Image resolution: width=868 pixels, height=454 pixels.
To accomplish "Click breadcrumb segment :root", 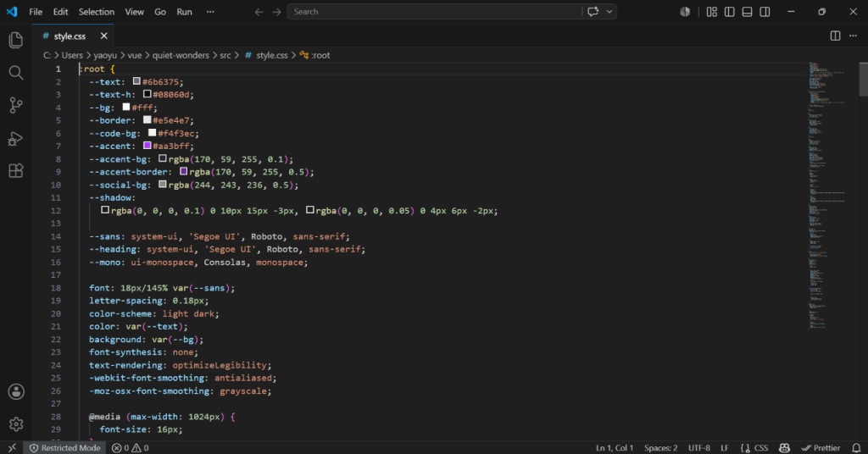I will click(315, 55).
